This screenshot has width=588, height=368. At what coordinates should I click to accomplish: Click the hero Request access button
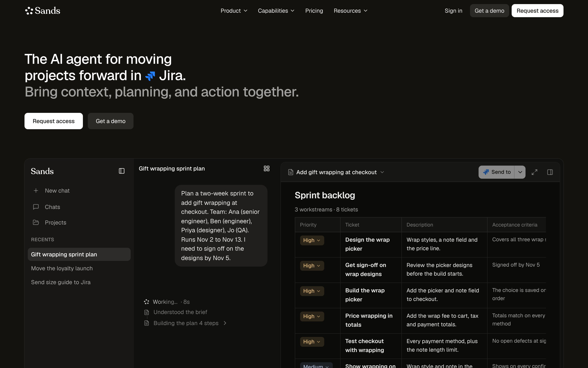pos(54,121)
